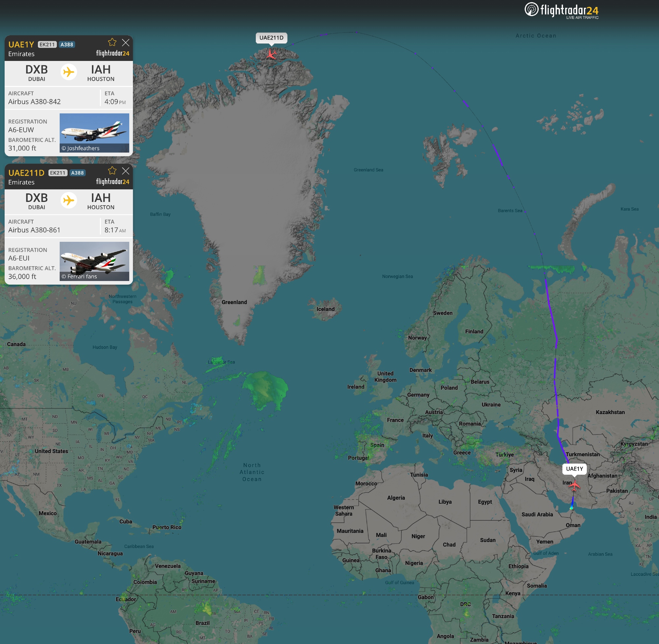Click the UAE211D map callout label

271,38
